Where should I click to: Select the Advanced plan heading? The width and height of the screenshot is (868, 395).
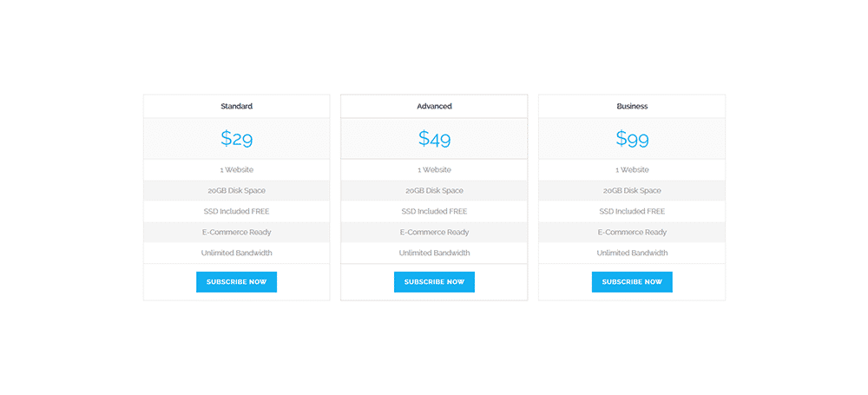(434, 106)
